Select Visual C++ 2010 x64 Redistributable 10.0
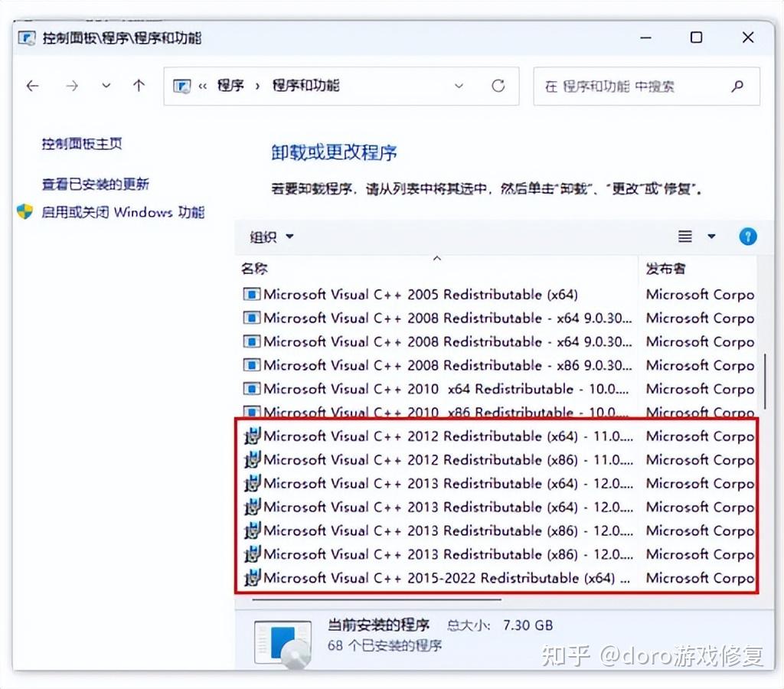Screen dimensions: 784x689 tap(446, 389)
